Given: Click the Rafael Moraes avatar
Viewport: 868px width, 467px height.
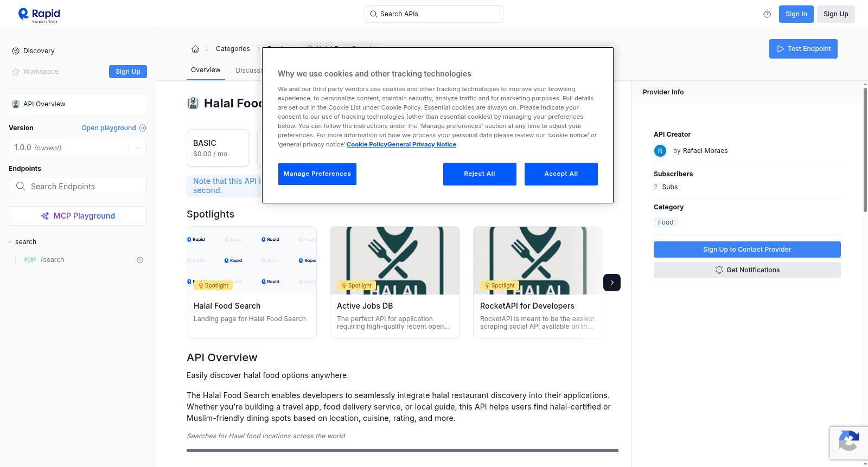Looking at the screenshot, I should [660, 151].
